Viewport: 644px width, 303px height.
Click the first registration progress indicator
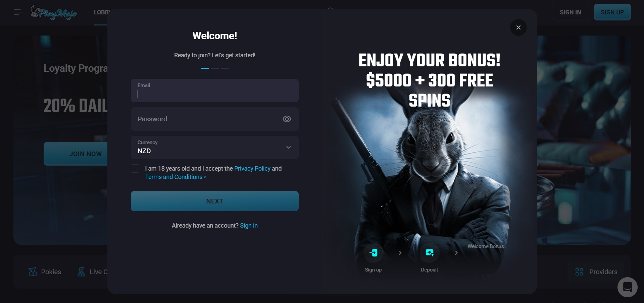205,68
